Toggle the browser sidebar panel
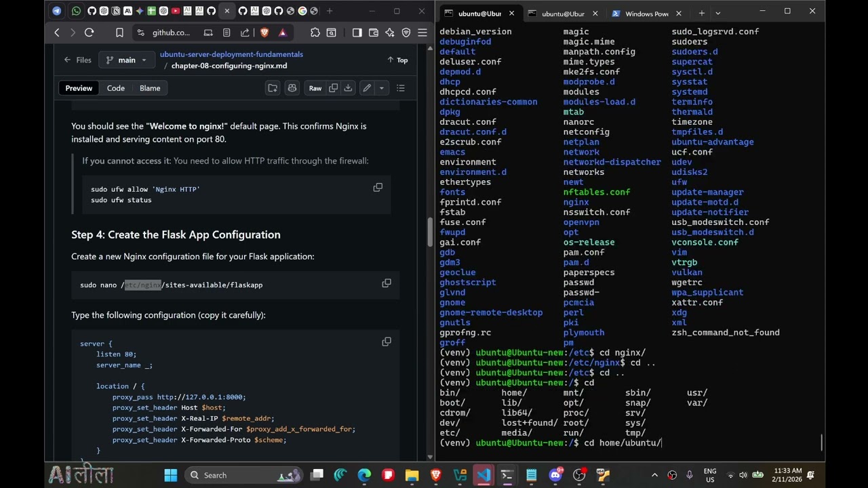 click(357, 33)
